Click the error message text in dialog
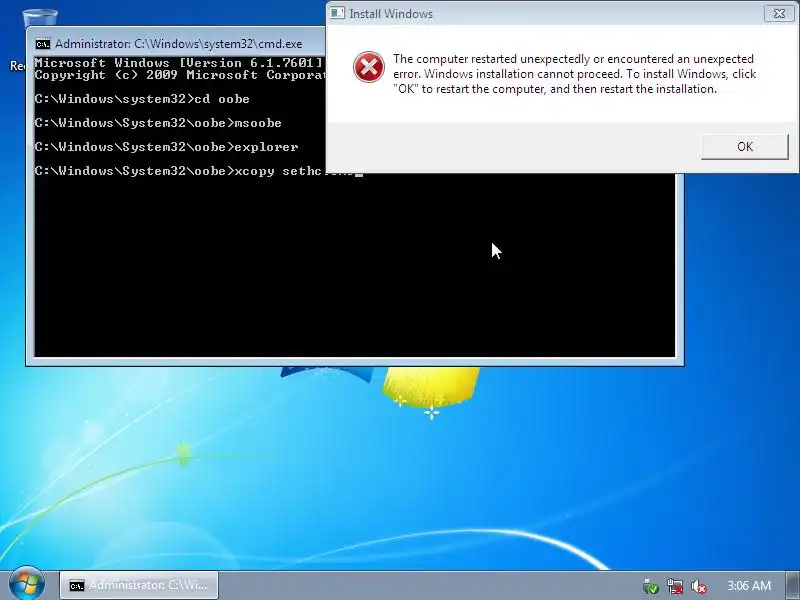This screenshot has height=600, width=800. click(574, 74)
